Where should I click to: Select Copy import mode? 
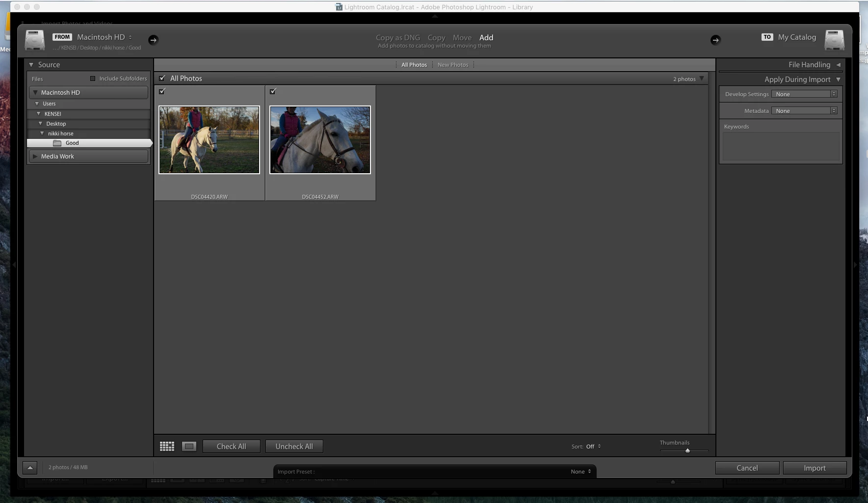coord(436,37)
